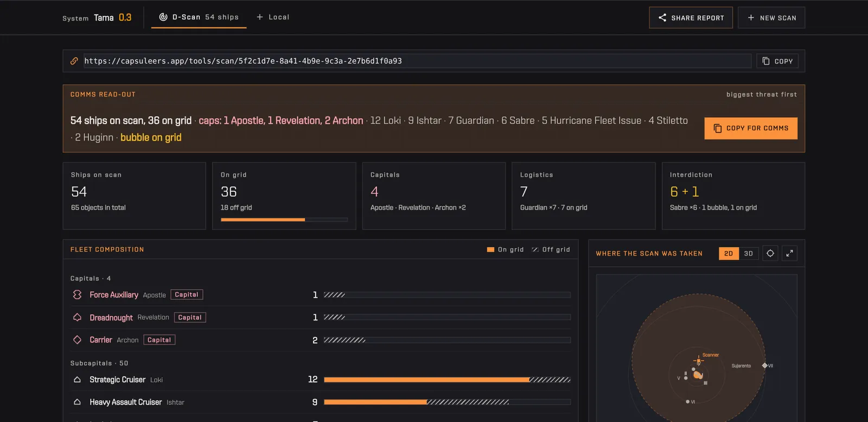868x422 pixels.
Task: Click the Share Report button
Action: pos(691,18)
